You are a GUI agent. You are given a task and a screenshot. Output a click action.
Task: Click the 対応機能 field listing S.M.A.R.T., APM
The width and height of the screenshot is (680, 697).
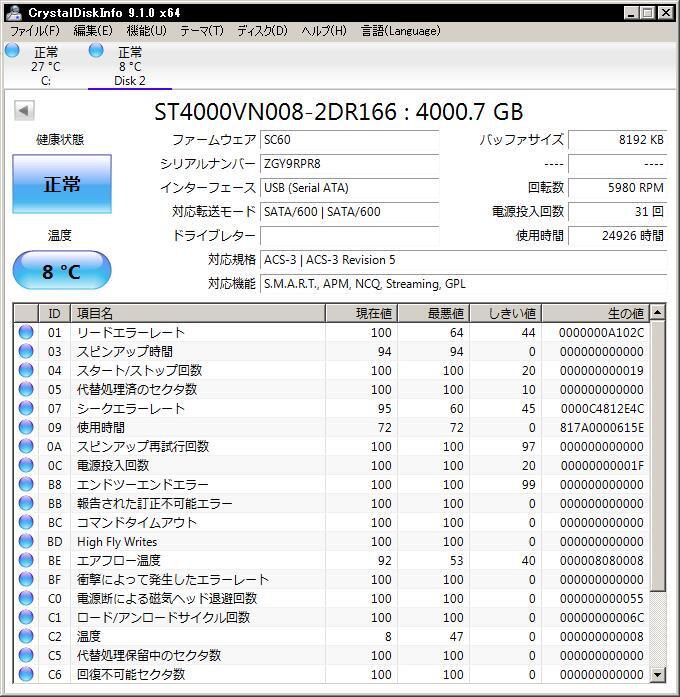click(x=463, y=284)
